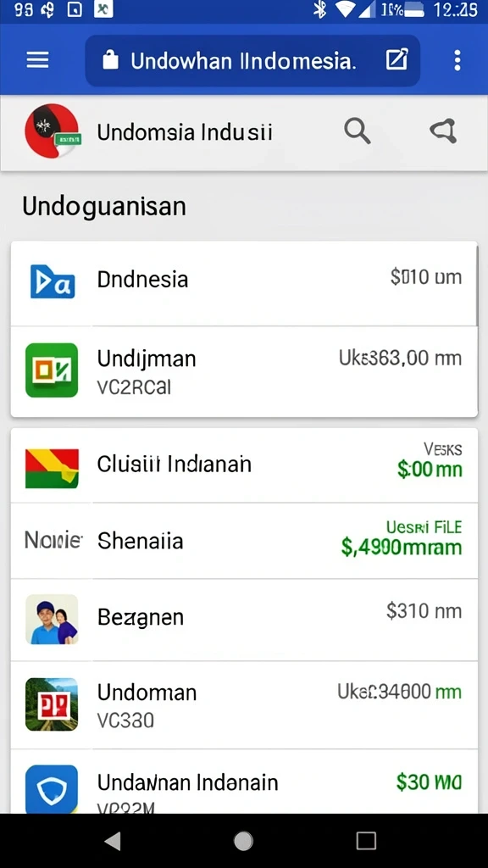Tap the red circular profile avatar
This screenshot has width=488, height=868.
click(52, 131)
